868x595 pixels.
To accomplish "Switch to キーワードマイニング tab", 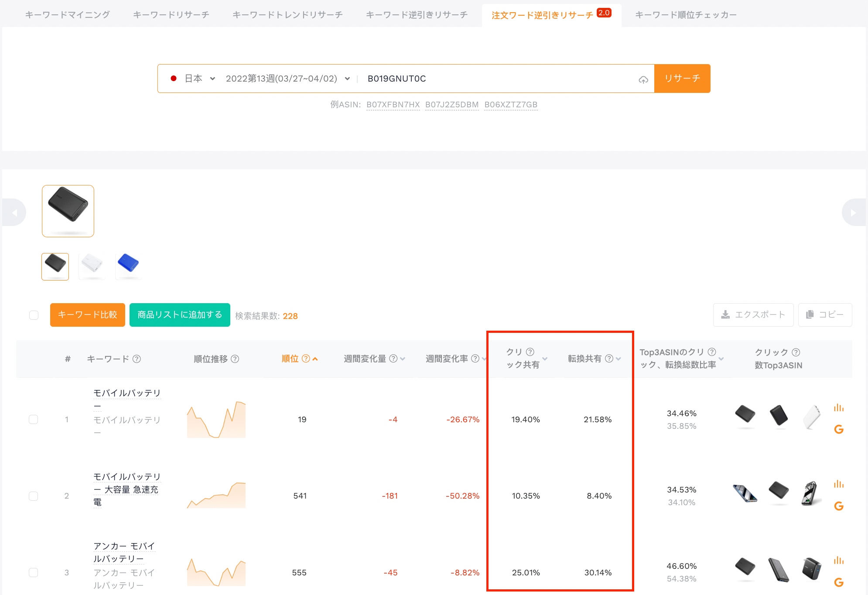I will click(68, 15).
